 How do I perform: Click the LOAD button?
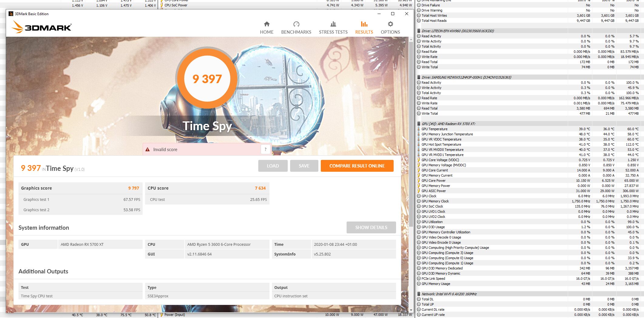click(273, 166)
